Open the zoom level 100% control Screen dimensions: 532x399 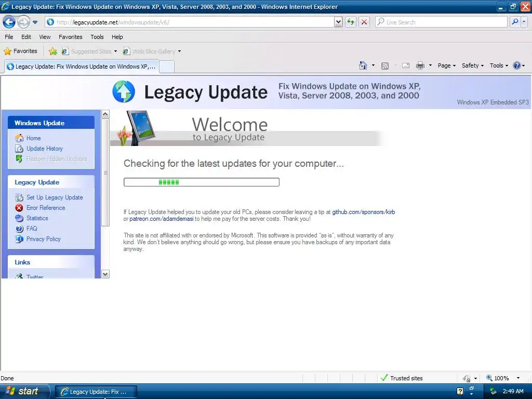(x=503, y=378)
